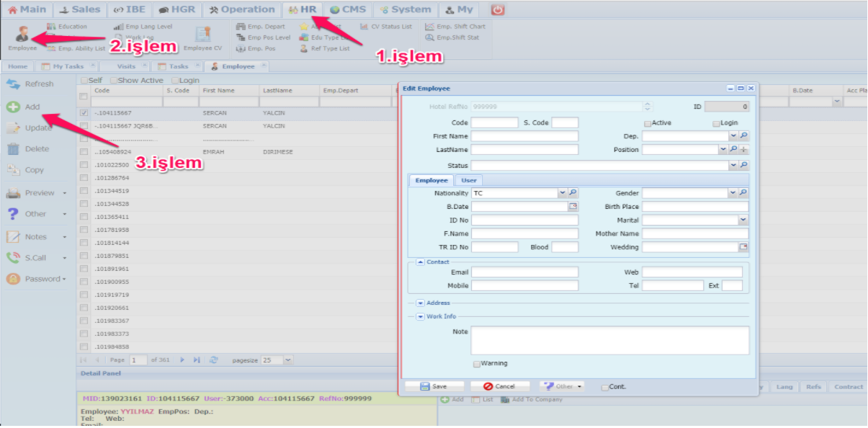This screenshot has height=428, width=868.
Task: Click the plus icon beside Position
Action: pos(744,150)
